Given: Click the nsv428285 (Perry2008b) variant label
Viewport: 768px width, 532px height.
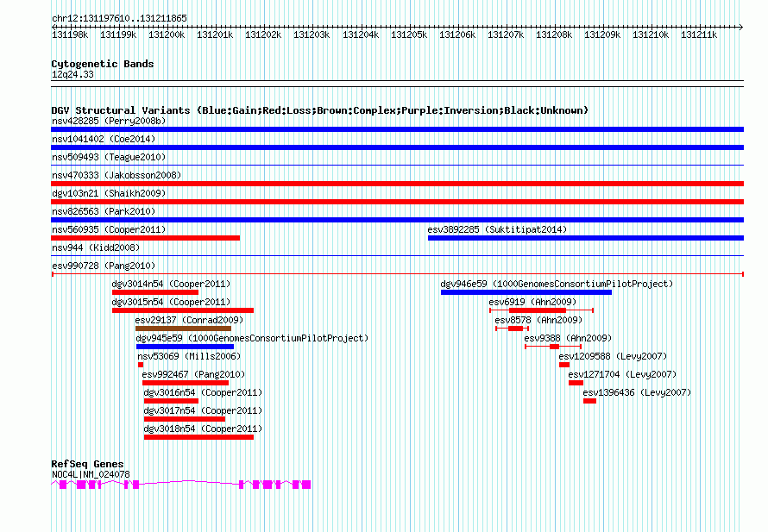Looking at the screenshot, I should pyautogui.click(x=109, y=121).
